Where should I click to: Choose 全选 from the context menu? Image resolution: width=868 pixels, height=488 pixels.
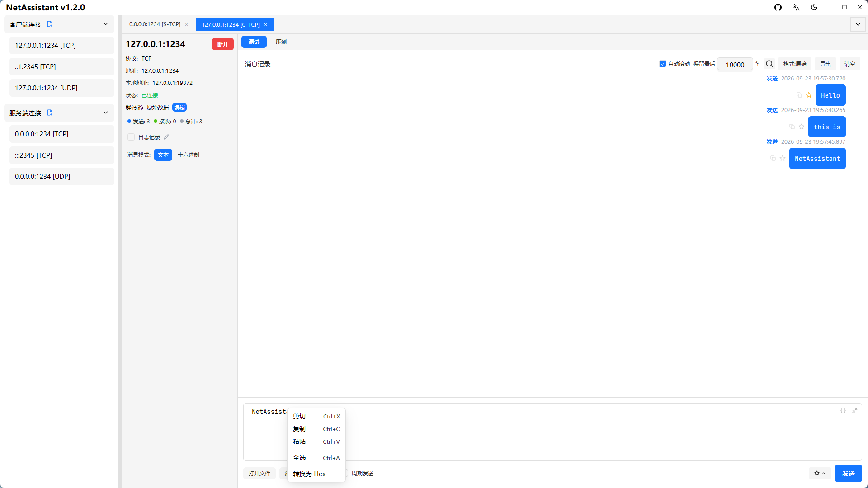(316, 458)
